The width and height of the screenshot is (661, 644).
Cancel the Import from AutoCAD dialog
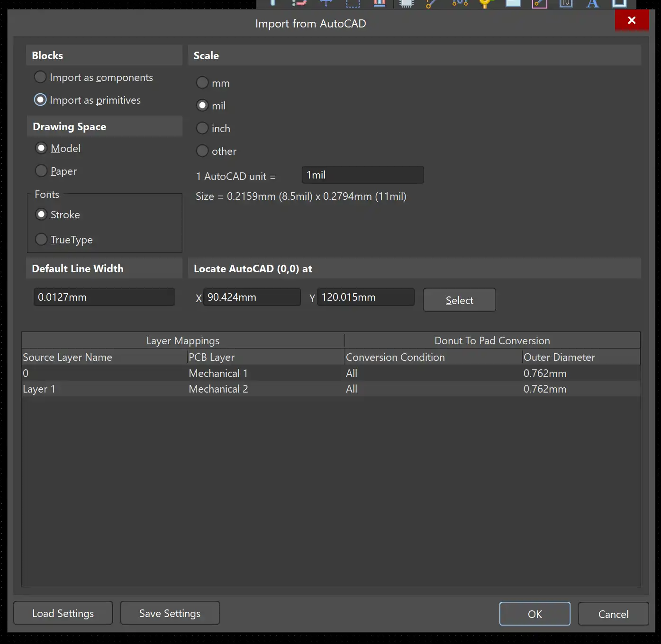[614, 614]
